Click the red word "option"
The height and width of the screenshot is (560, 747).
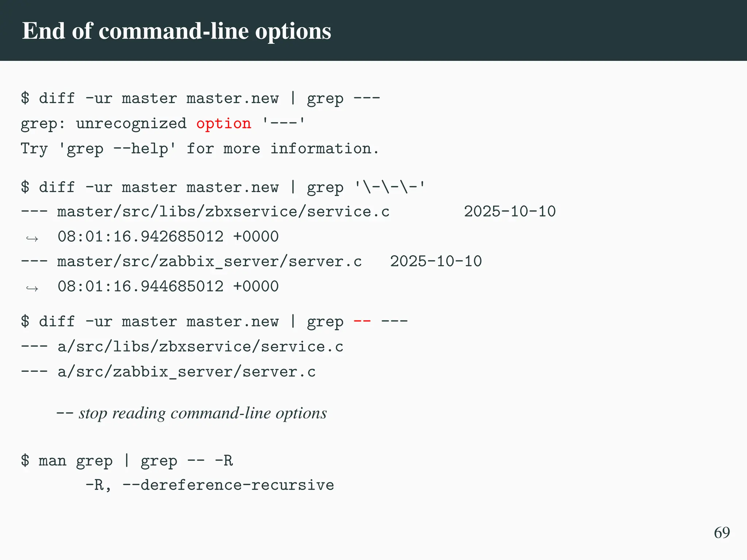(x=224, y=124)
